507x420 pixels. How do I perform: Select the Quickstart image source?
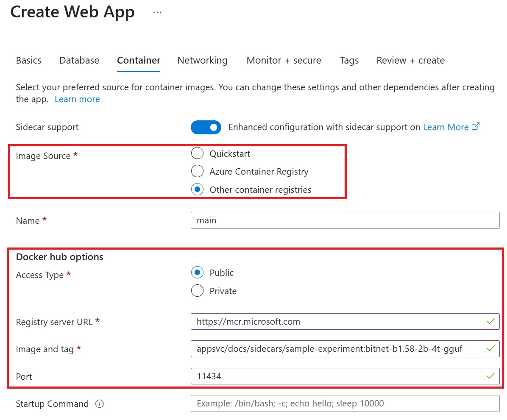click(x=198, y=153)
